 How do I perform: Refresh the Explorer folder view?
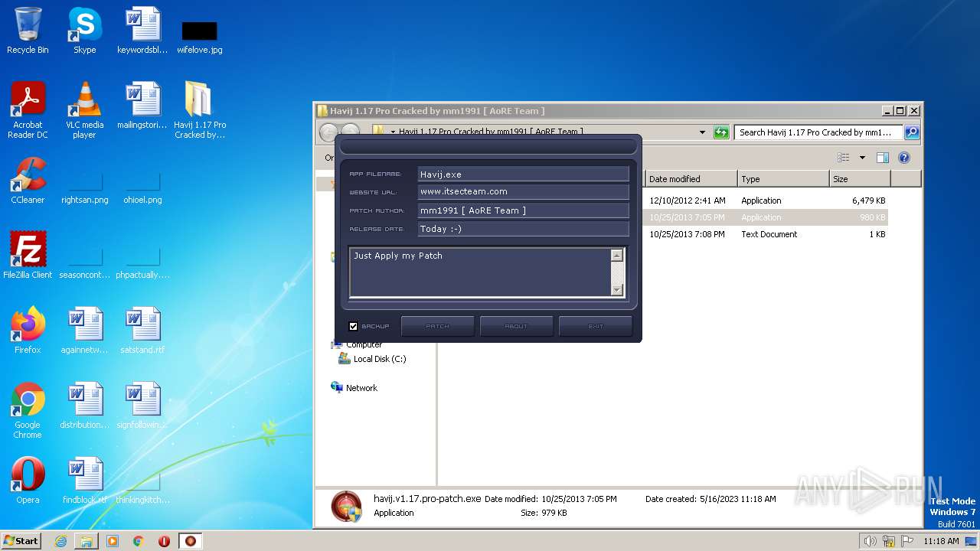(x=720, y=132)
